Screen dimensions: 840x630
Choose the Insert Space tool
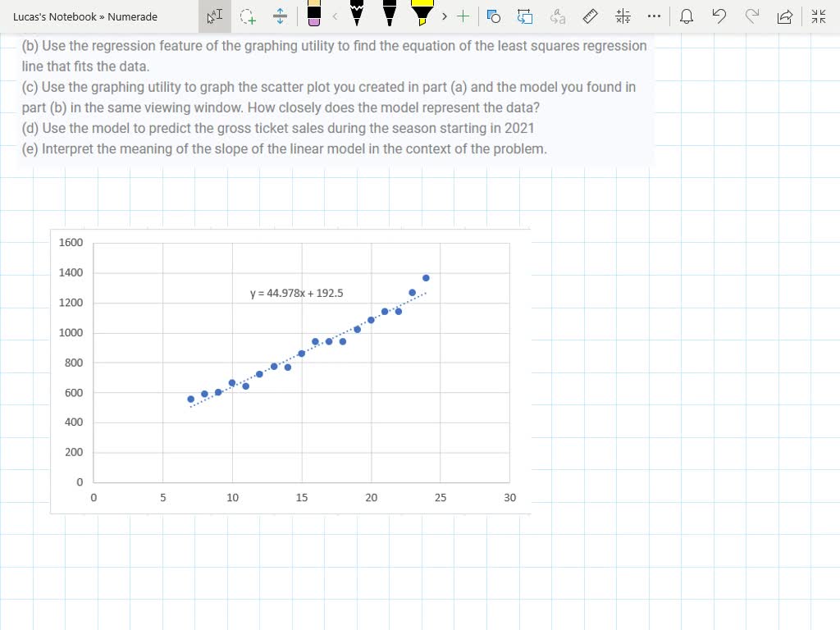pos(280,16)
